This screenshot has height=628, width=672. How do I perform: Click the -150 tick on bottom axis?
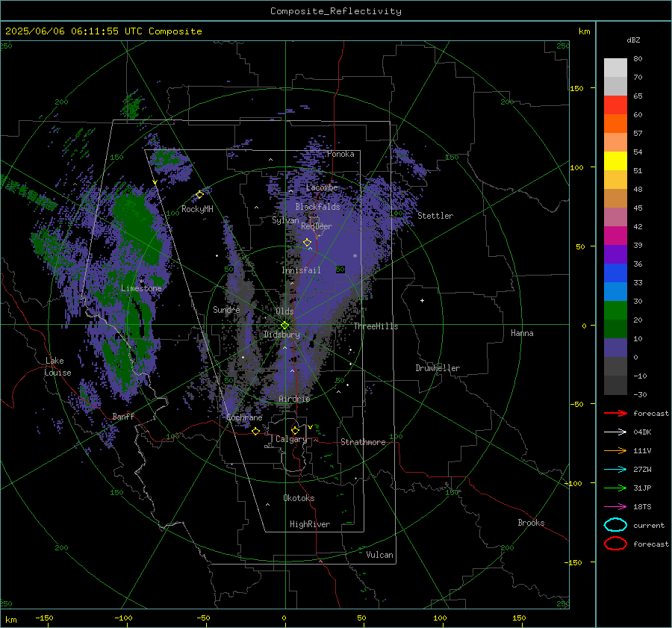tap(44, 618)
